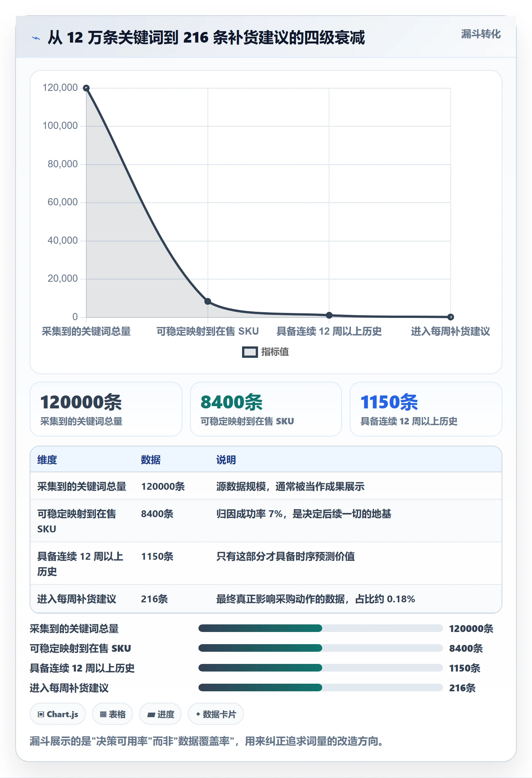532x778 pixels.
Task: Click the x-axis label 采集到的关键词总量
Action: tap(86, 331)
